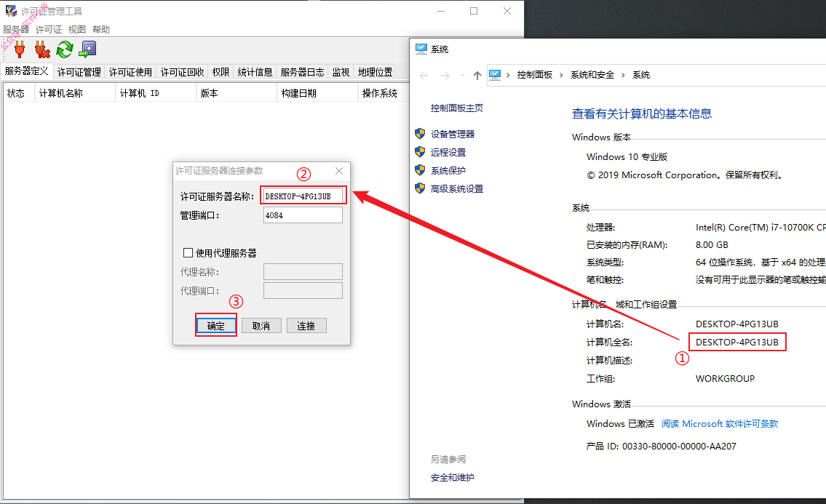The width and height of the screenshot is (826, 504).
Task: Click the green refresh arrows icon
Action: [65, 49]
